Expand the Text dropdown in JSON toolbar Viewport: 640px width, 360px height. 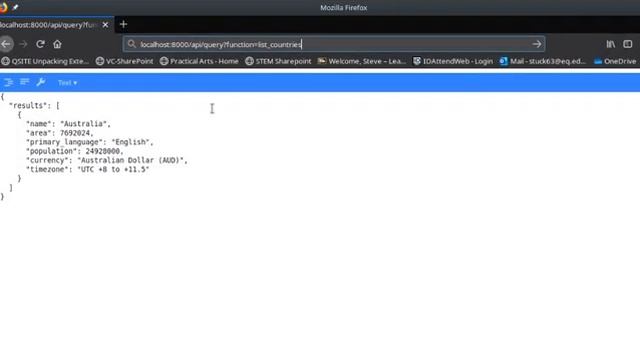67,83
